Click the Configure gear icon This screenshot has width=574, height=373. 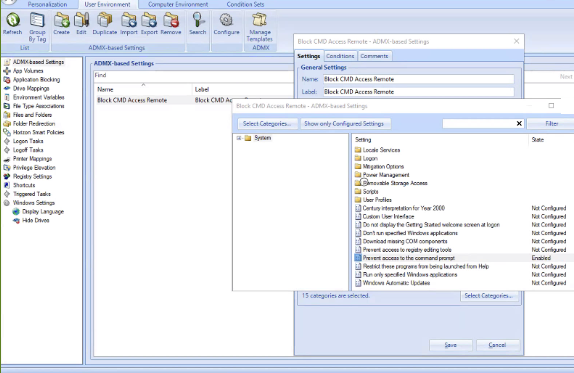226,24
